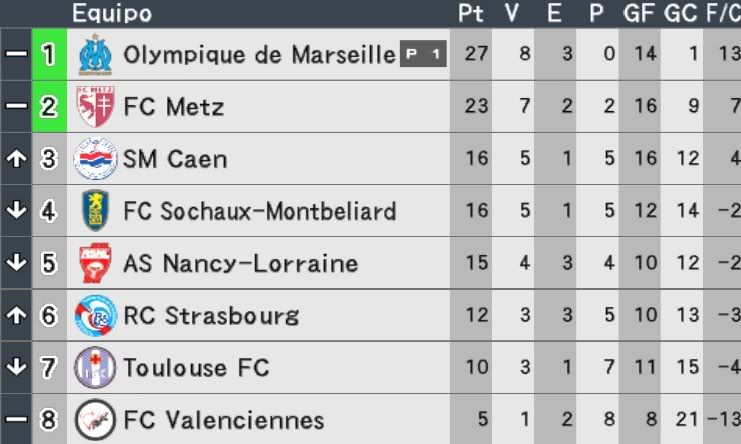Image resolution: width=741 pixels, height=444 pixels.
Task: Sort by the GF column header
Action: pyautogui.click(x=639, y=13)
